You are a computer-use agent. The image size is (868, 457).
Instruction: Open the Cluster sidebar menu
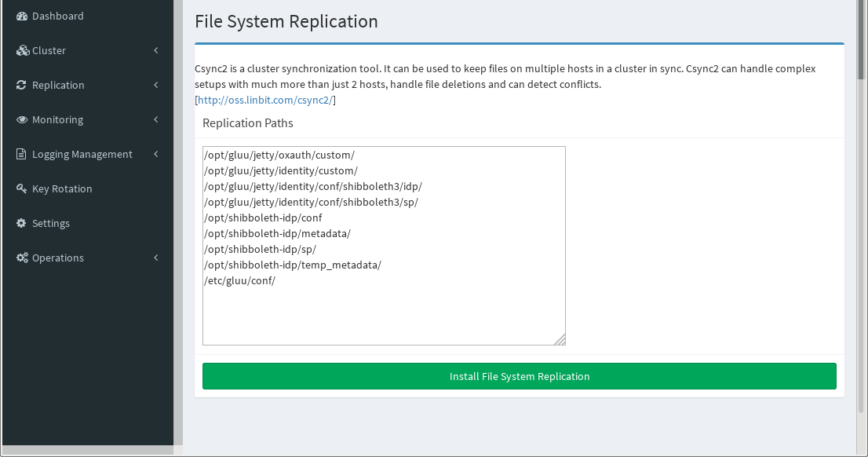(87, 50)
